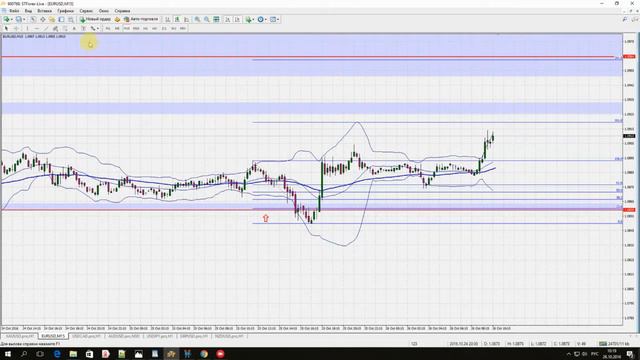Select the horizontal line tool
Image resolution: width=640 pixels, height=360 pixels.
point(37,28)
